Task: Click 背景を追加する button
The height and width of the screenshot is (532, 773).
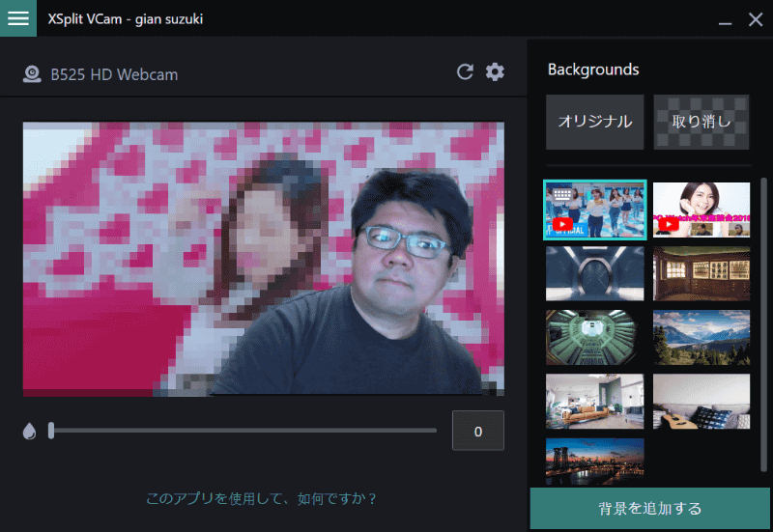Action: tap(649, 509)
